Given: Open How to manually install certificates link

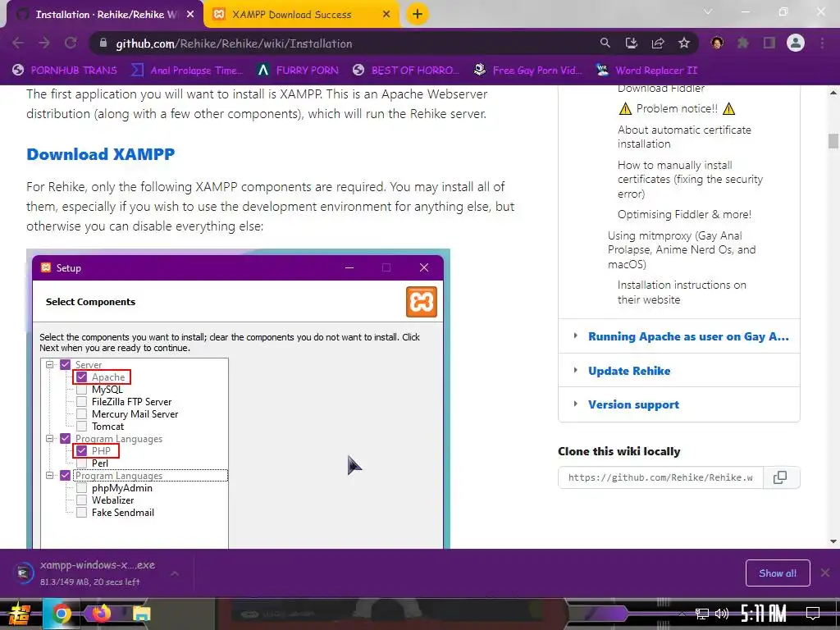Looking at the screenshot, I should point(690,180).
